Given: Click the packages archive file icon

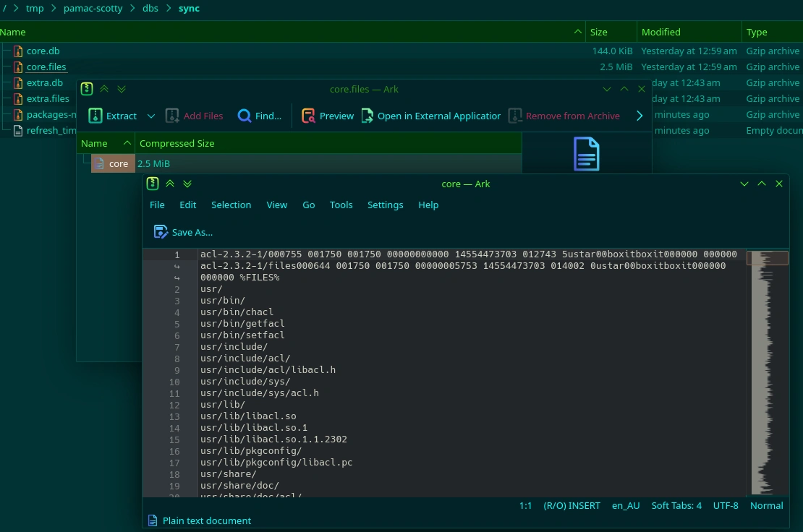Looking at the screenshot, I should click(18, 115).
